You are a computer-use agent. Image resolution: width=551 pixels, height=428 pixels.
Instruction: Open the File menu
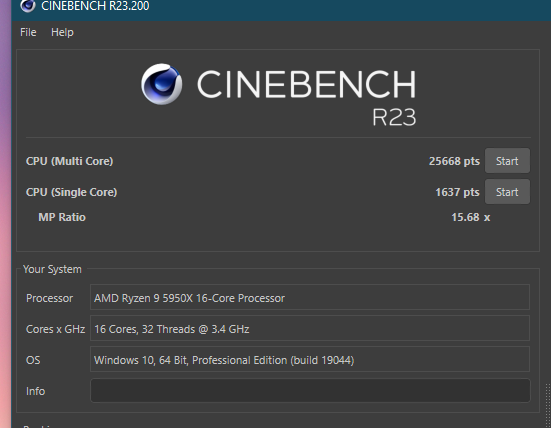click(x=28, y=32)
